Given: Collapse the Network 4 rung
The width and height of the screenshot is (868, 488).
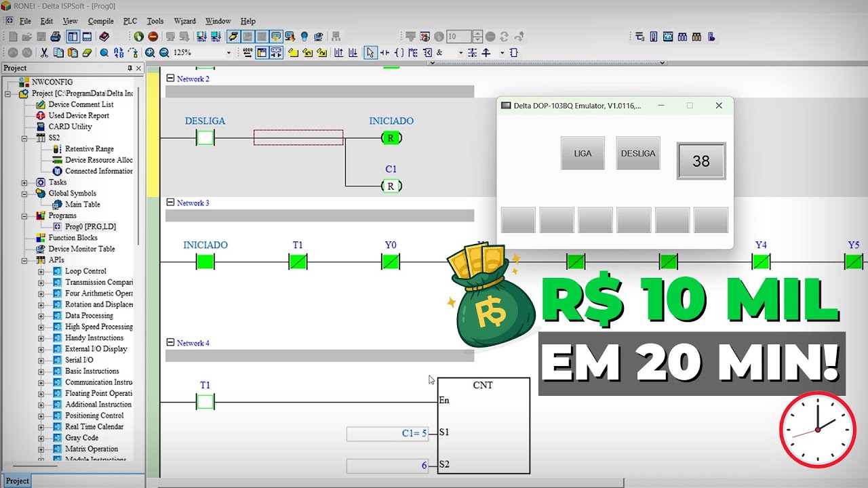Looking at the screenshot, I should [171, 343].
